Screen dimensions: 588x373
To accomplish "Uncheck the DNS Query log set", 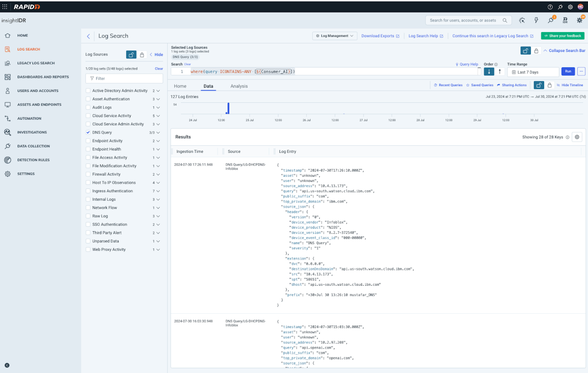I will (x=88, y=132).
